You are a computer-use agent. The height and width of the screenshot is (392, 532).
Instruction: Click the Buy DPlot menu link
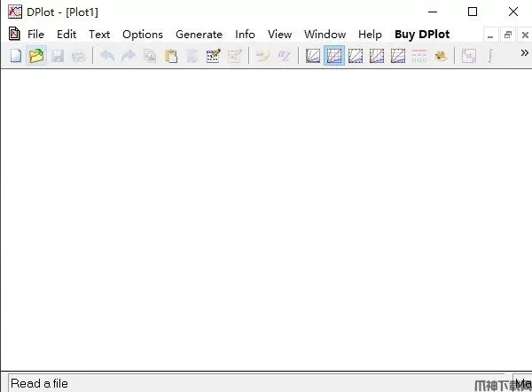coord(422,35)
